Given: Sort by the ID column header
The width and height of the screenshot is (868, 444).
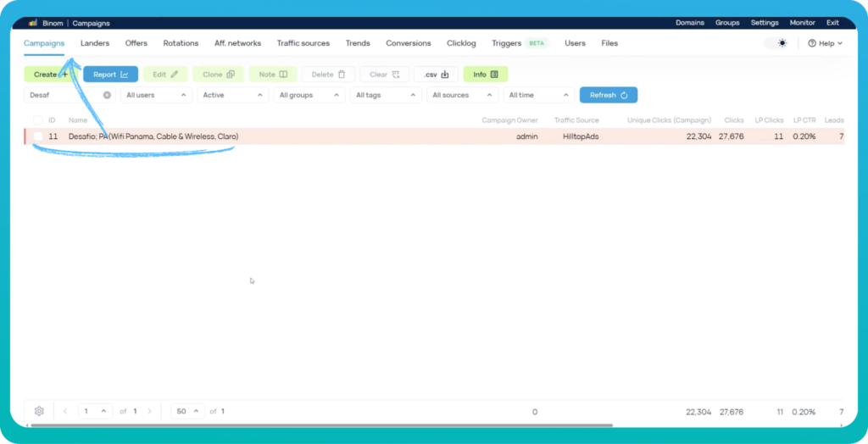Looking at the screenshot, I should [52, 120].
